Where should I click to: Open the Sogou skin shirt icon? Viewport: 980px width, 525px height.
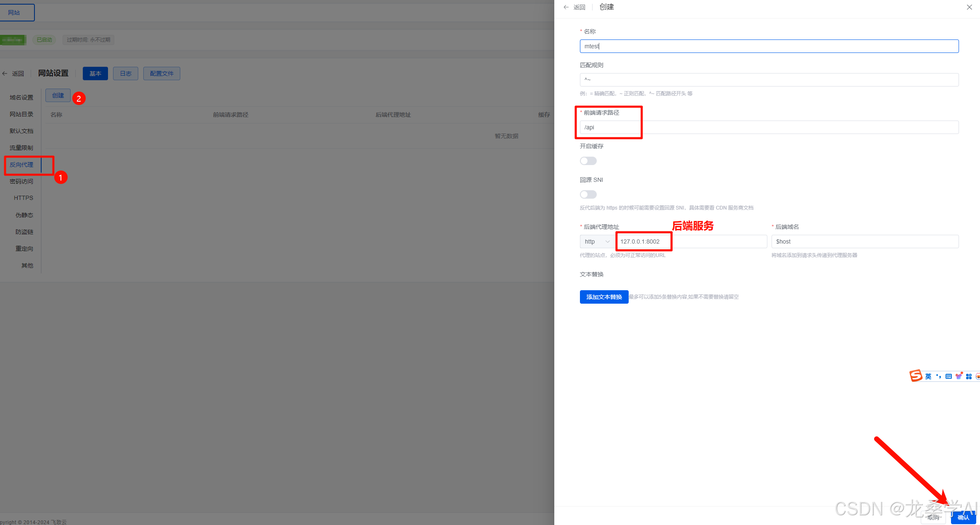[959, 376]
